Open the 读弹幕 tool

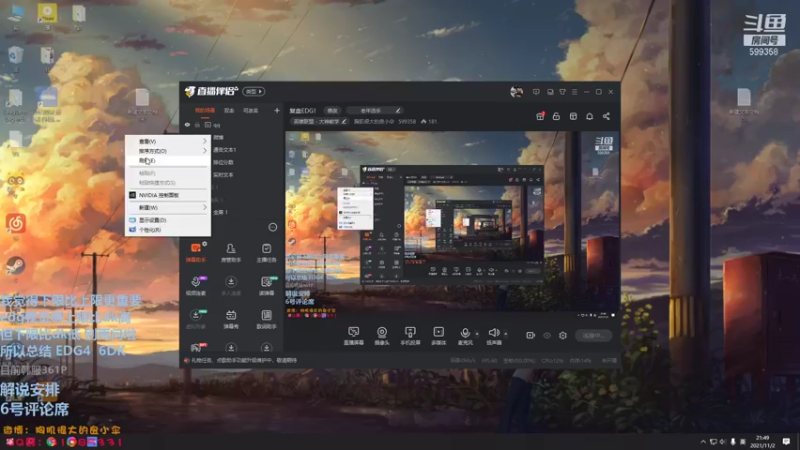click(x=266, y=286)
